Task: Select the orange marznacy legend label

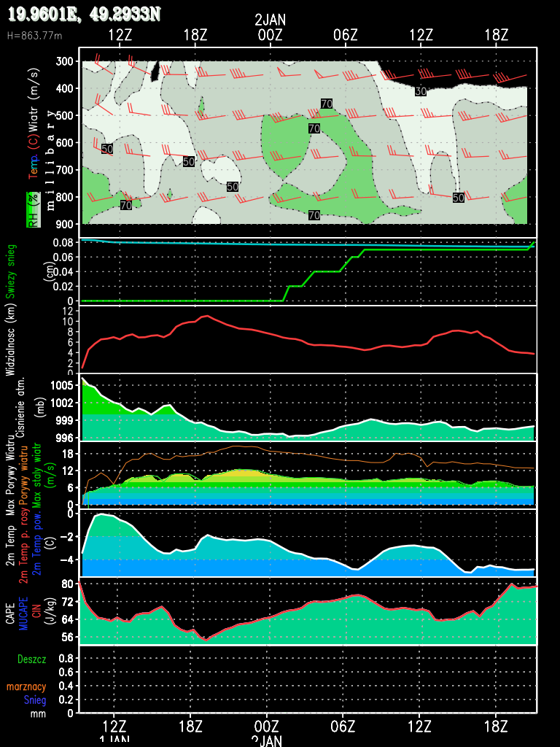Action: (x=27, y=686)
